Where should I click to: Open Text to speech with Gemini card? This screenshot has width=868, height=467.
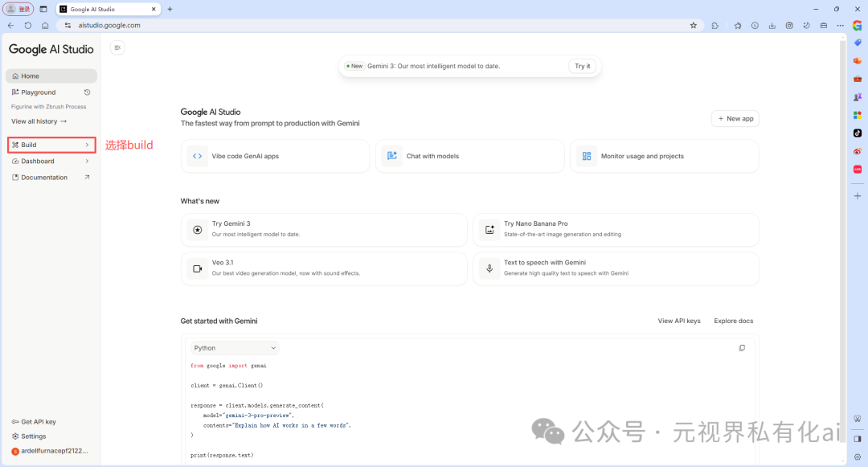(616, 269)
